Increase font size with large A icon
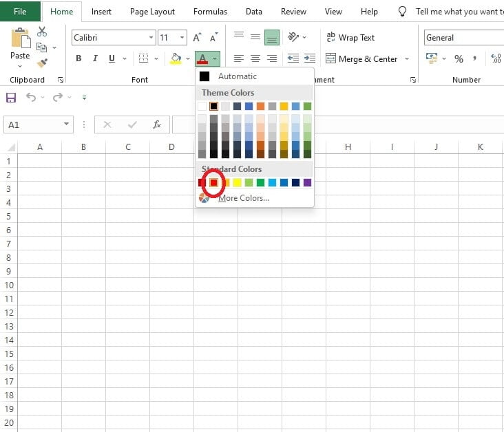The width and height of the screenshot is (504, 432). (x=197, y=38)
